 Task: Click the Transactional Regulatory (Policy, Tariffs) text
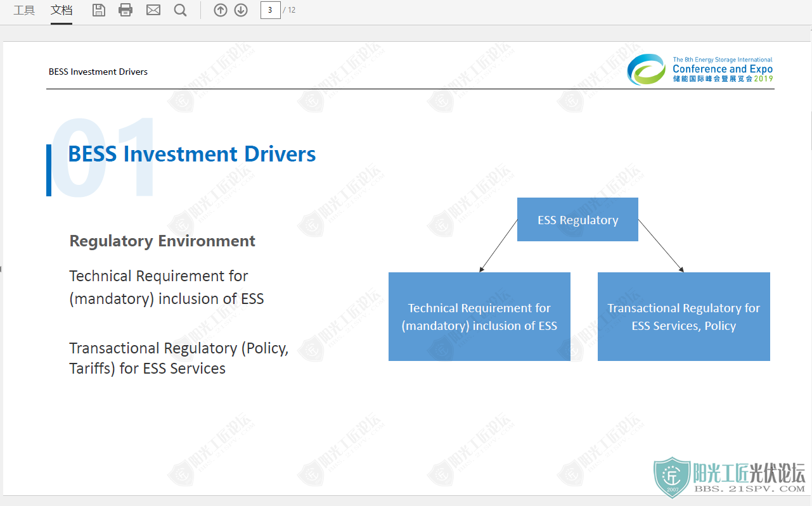point(179,358)
